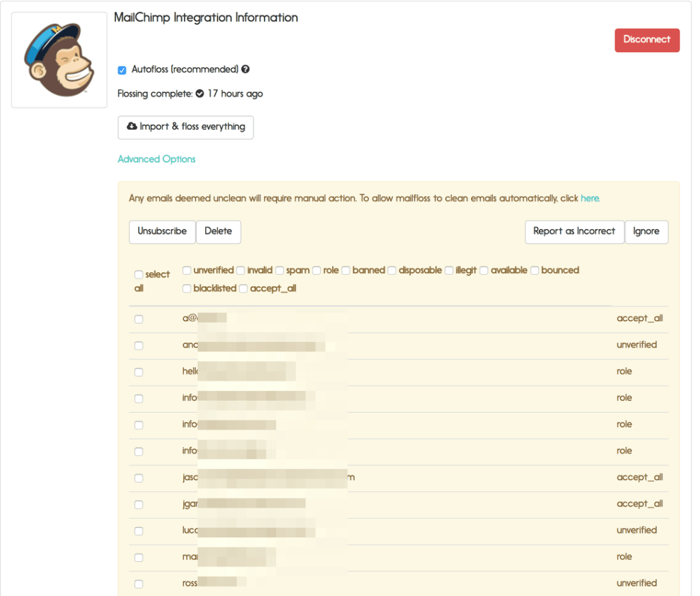Click the '17 hours ago' flossing timestamp

[235, 94]
